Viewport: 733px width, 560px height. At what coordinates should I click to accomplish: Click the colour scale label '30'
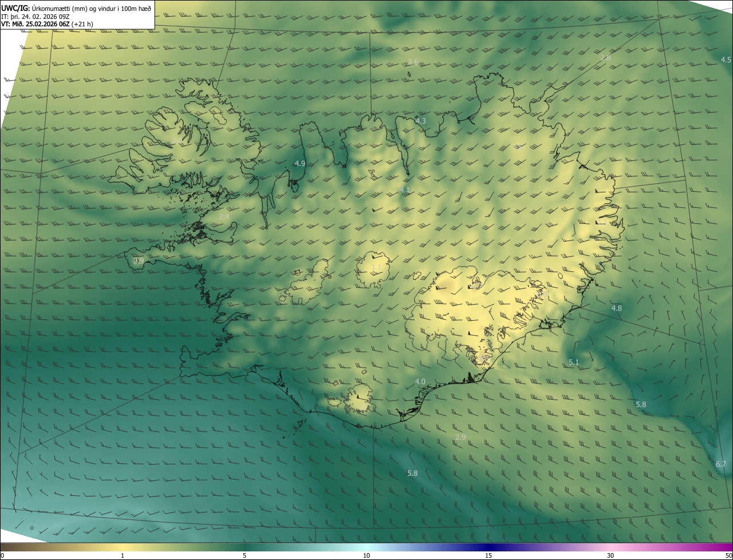[610, 555]
